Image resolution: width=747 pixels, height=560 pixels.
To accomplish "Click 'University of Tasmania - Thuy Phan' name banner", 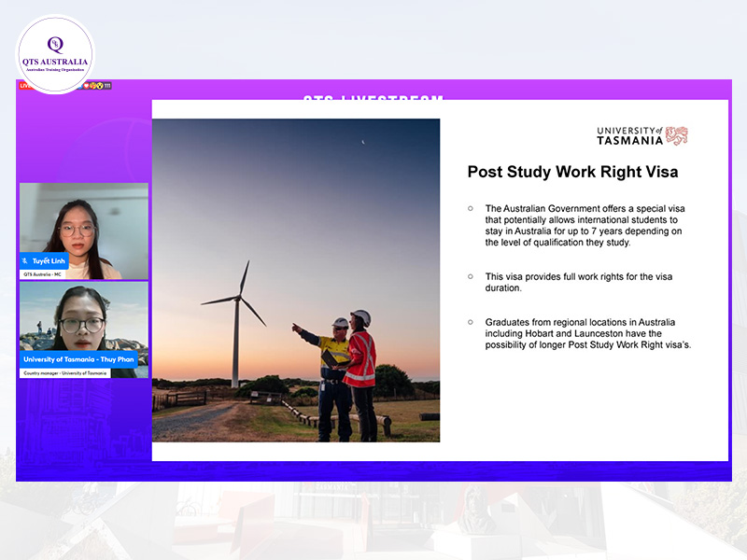I will tap(78, 359).
